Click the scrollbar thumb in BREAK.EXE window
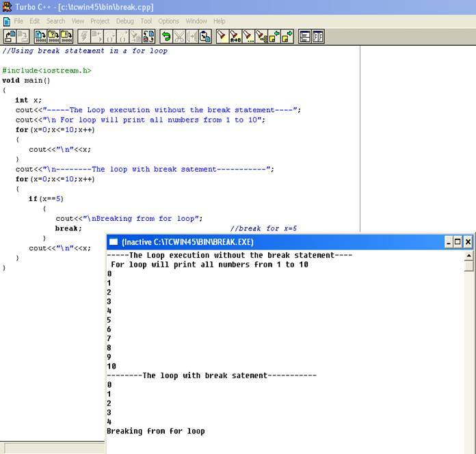The image size is (476, 454). click(468, 266)
